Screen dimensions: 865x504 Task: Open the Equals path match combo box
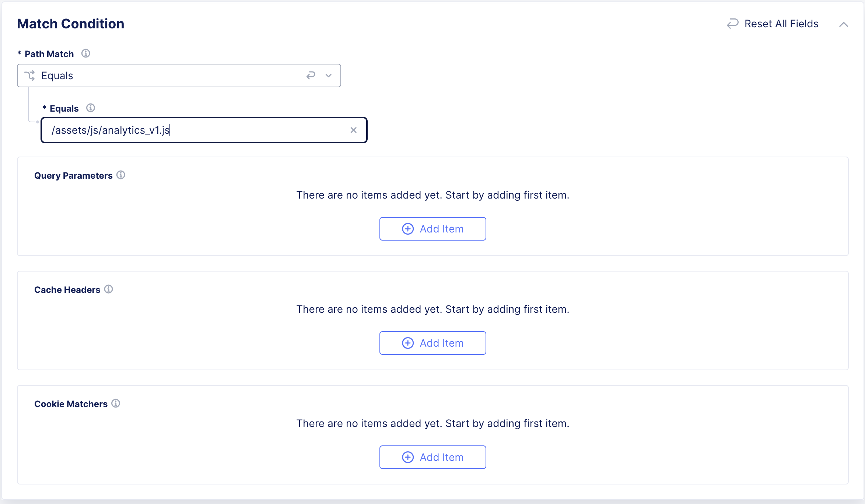(x=166, y=76)
